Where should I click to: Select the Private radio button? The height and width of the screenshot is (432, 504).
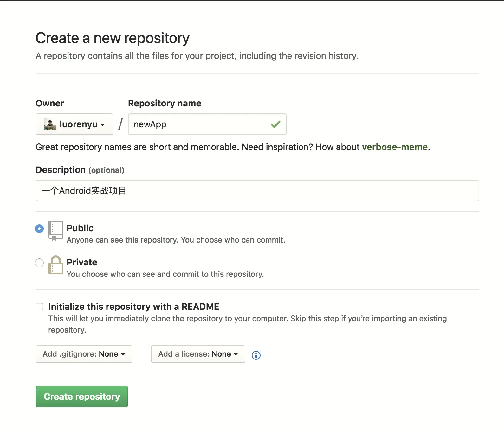tap(39, 263)
